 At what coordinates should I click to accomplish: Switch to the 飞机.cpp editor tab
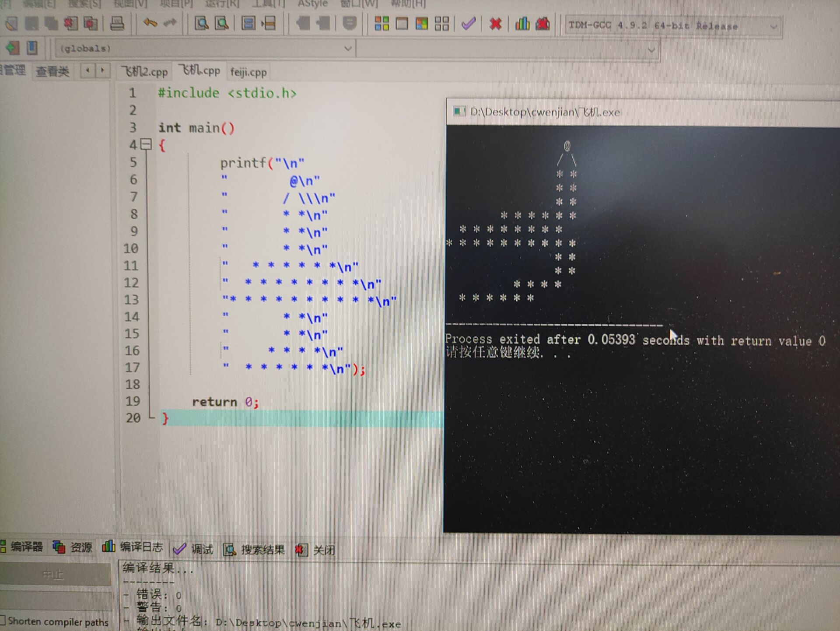(200, 70)
